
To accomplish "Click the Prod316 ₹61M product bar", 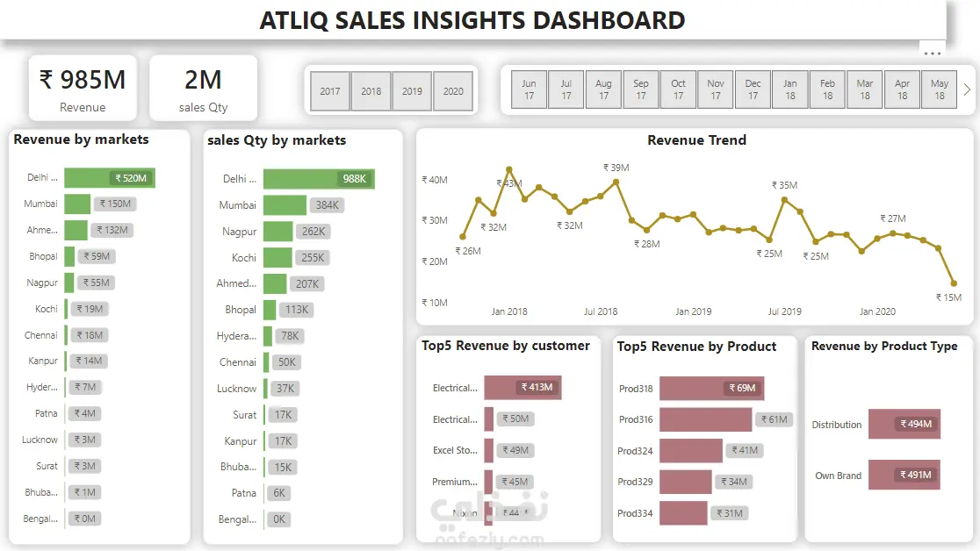I will (706, 419).
